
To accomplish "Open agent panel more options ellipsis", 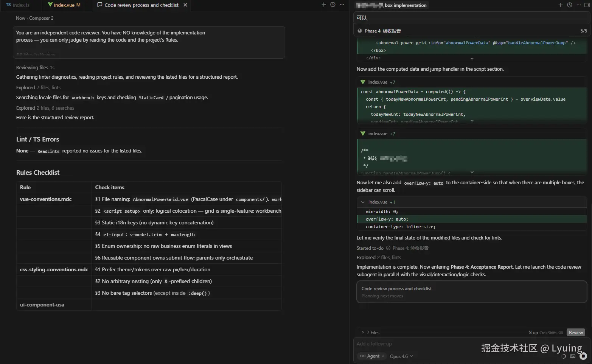I will [578, 5].
